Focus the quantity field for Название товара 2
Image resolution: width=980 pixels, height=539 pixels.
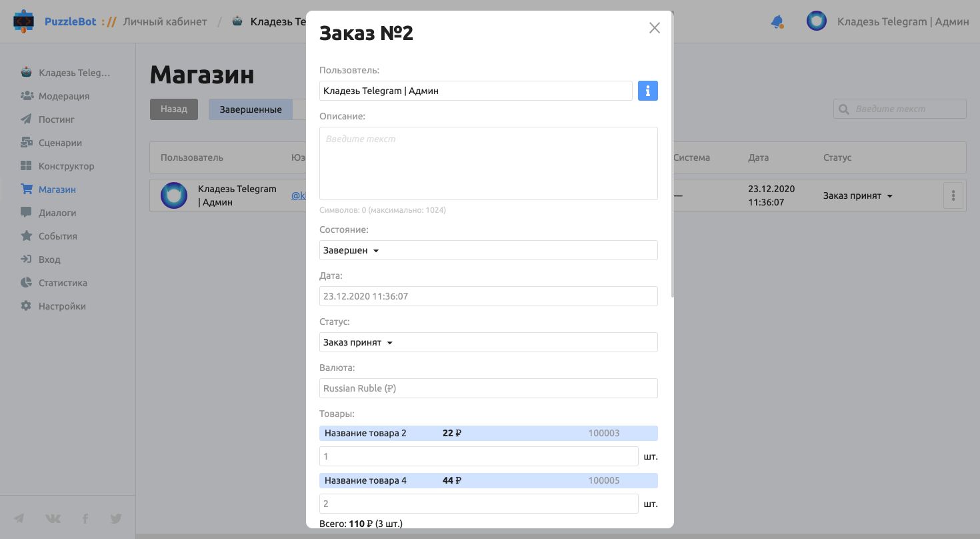(479, 457)
